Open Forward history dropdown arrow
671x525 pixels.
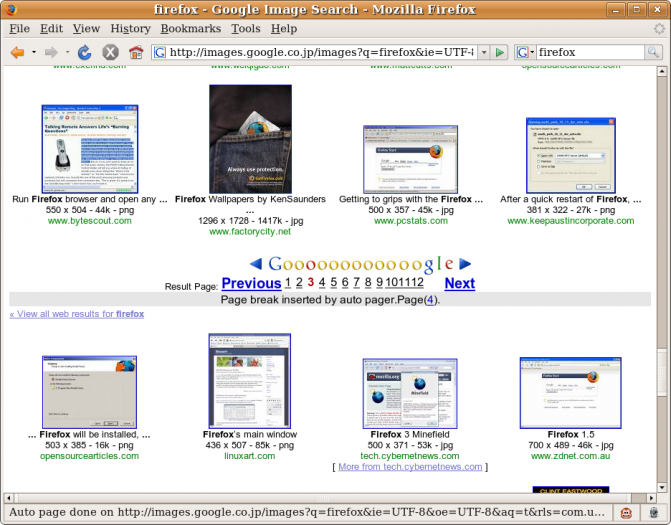67,53
